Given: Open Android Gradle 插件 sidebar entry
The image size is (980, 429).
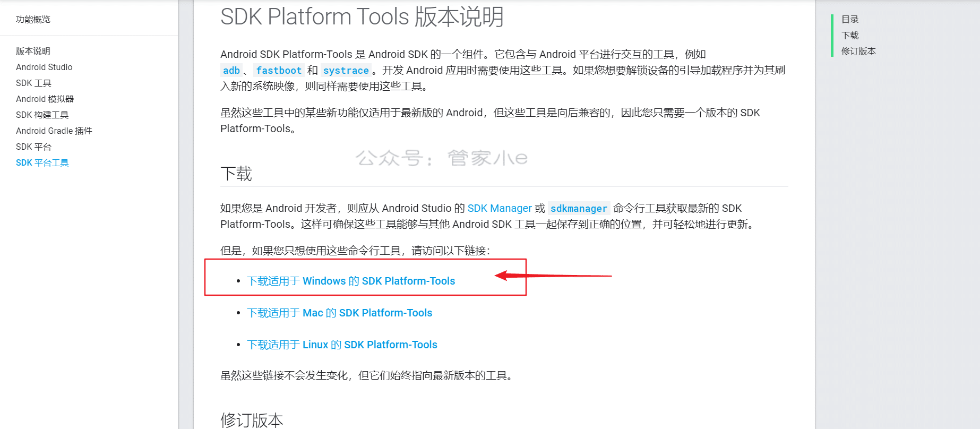Looking at the screenshot, I should pos(54,131).
